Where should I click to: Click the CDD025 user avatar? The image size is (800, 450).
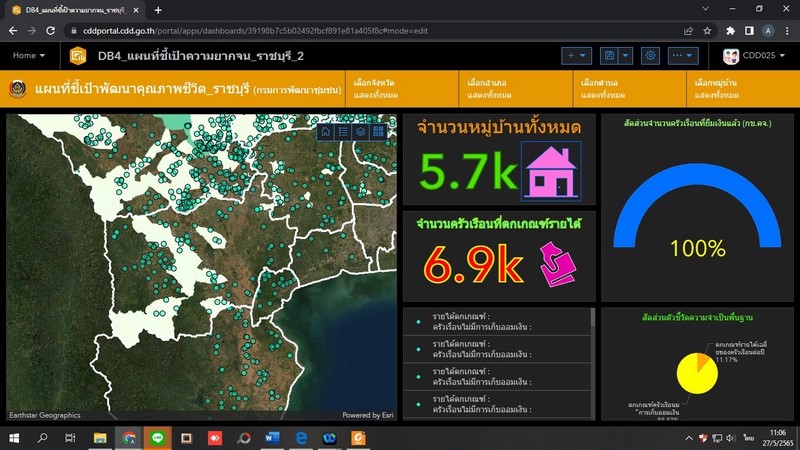pyautogui.click(x=731, y=56)
